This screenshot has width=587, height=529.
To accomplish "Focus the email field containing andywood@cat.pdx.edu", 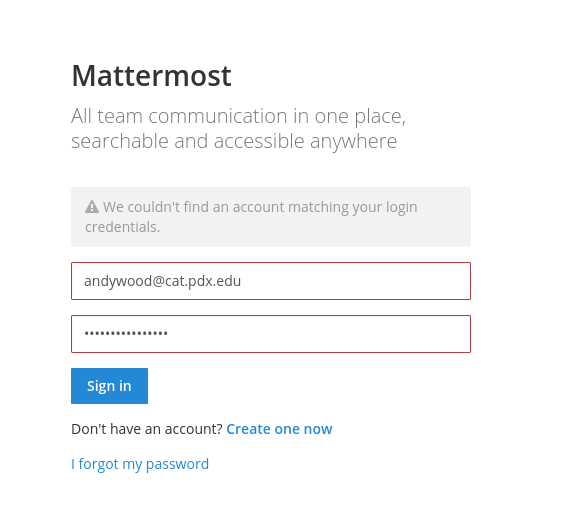I will click(271, 281).
